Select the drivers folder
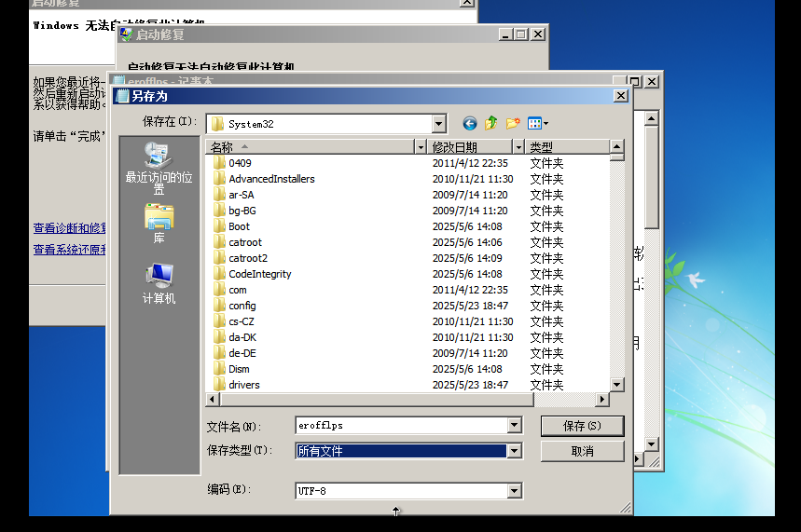Viewport: 801px width, 532px height. pyautogui.click(x=243, y=385)
